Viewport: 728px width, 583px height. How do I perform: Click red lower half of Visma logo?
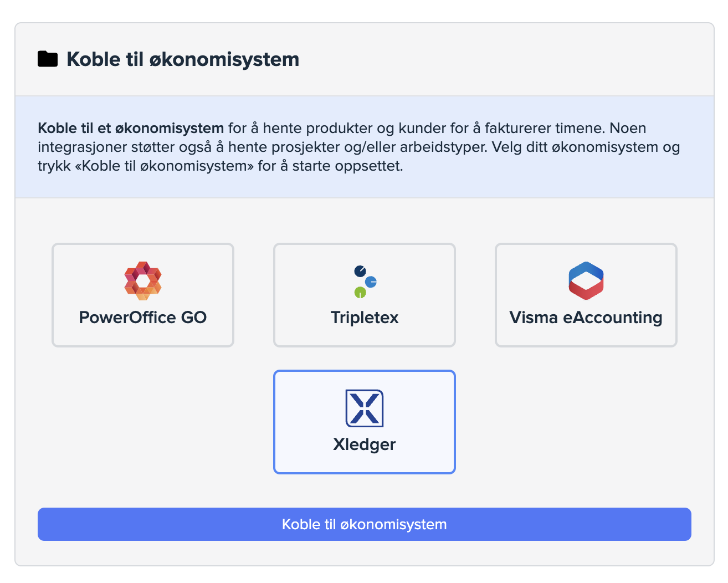tap(586, 290)
